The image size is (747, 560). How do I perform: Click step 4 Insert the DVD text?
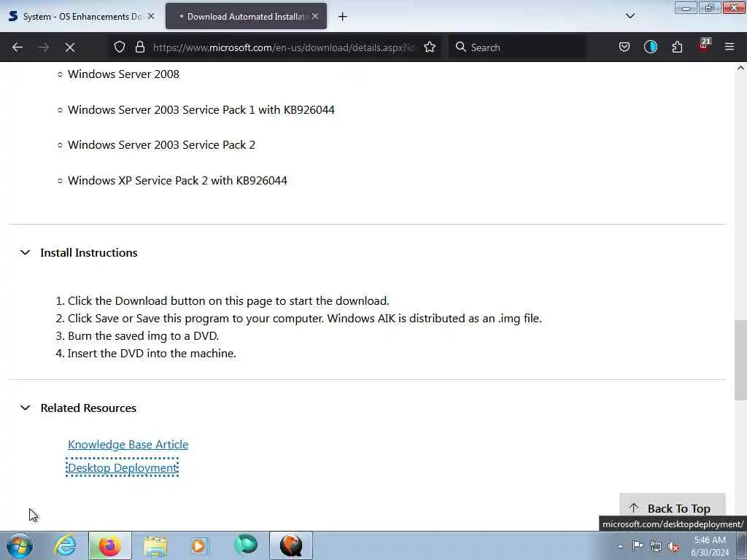(152, 354)
